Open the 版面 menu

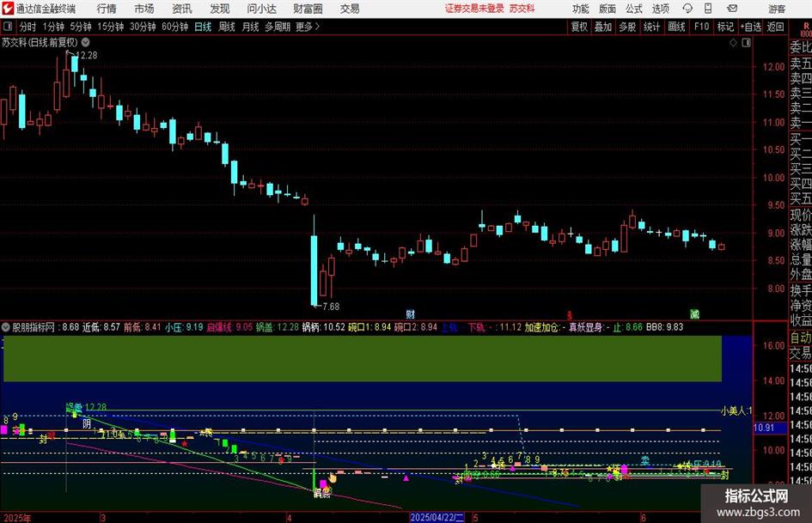[x=607, y=9]
